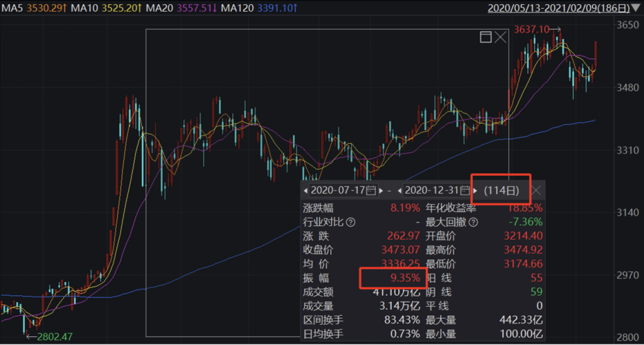Click the end date field 2020-12-31
The image size is (644, 345).
tap(437, 190)
